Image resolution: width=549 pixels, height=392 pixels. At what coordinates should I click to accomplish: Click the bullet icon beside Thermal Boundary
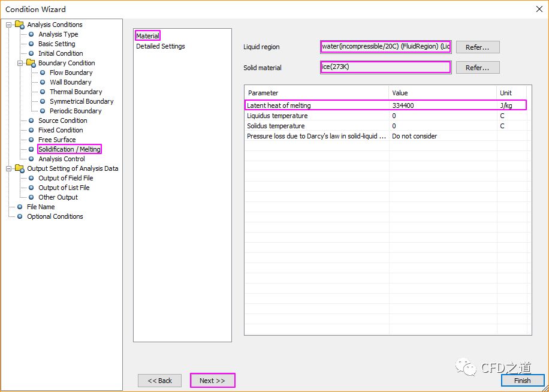tap(43, 92)
